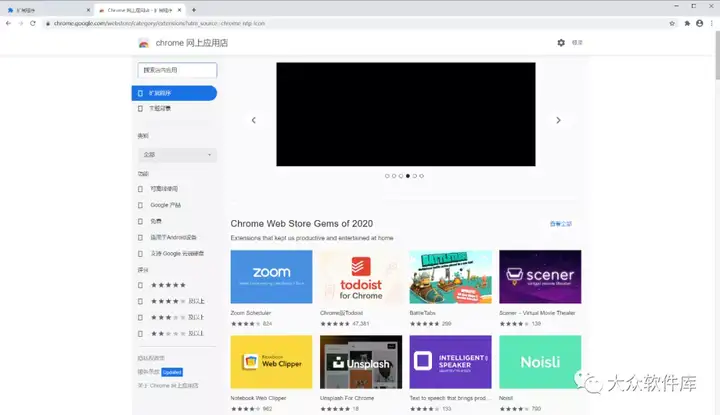Image resolution: width=720 pixels, height=415 pixels.
Task: Jump to the first carousel dot
Action: click(387, 176)
